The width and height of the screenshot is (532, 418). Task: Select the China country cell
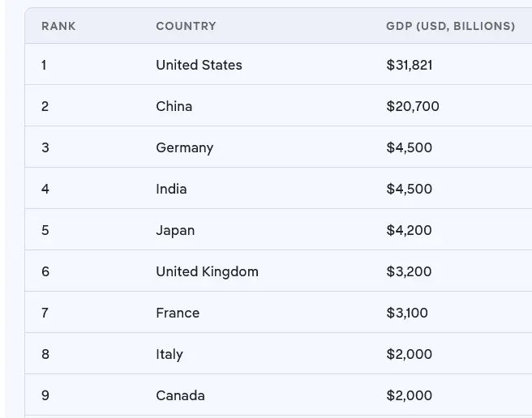[x=174, y=106]
